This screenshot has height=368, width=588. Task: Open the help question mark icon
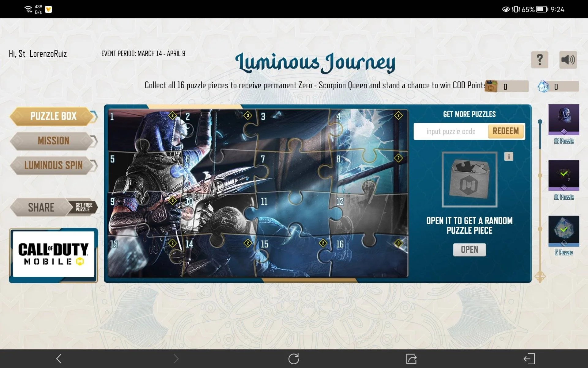(540, 60)
